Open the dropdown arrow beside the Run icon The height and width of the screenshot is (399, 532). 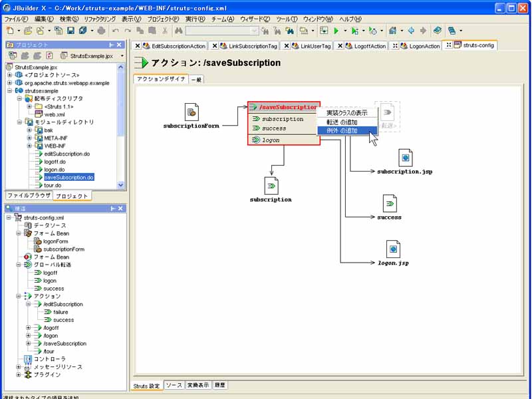tap(345, 31)
